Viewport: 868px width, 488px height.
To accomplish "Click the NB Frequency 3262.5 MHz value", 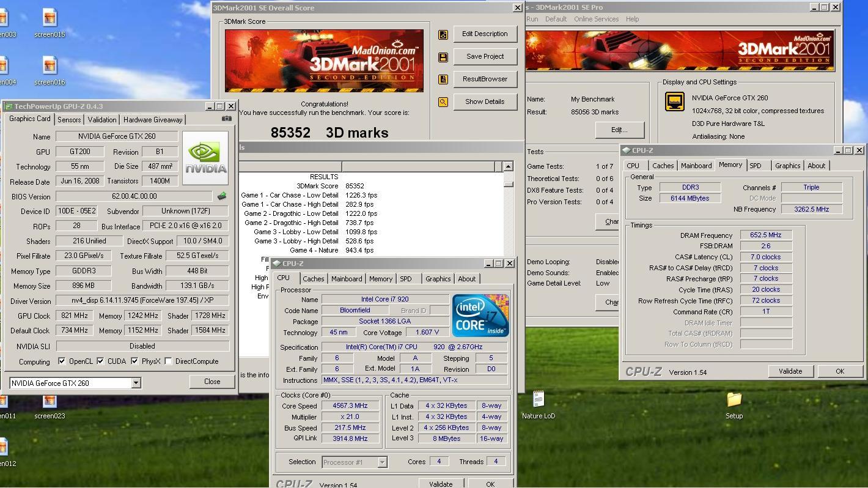I will [x=812, y=209].
